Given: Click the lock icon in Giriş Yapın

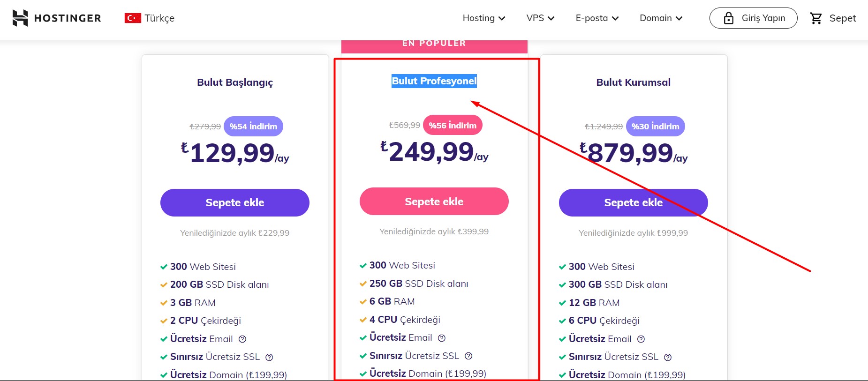Looking at the screenshot, I should pyautogui.click(x=729, y=18).
